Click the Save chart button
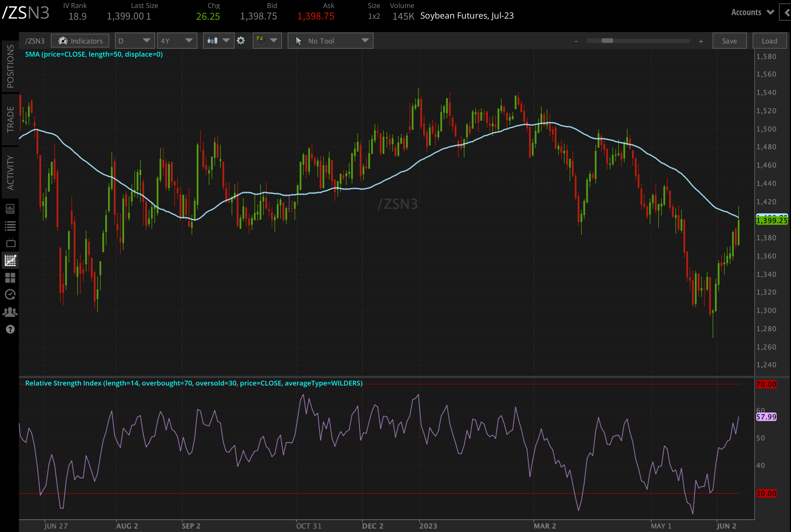 click(x=729, y=41)
